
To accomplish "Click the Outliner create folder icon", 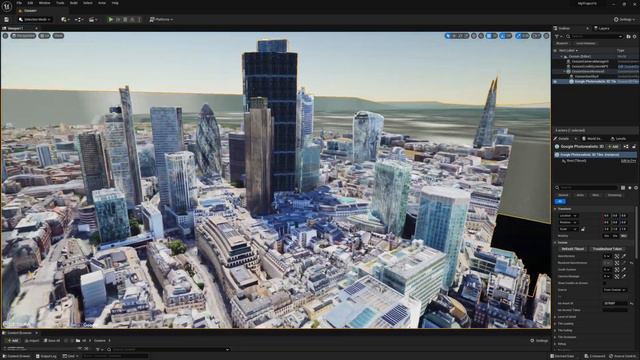I will (x=629, y=36).
